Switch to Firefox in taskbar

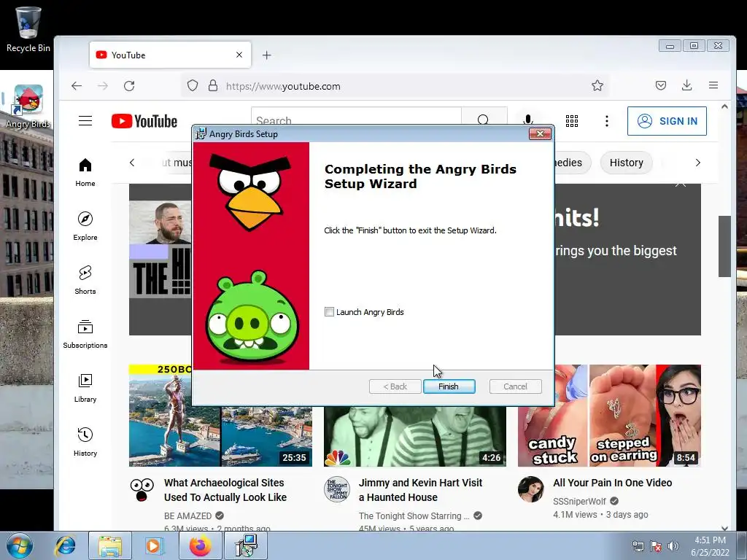(x=200, y=545)
